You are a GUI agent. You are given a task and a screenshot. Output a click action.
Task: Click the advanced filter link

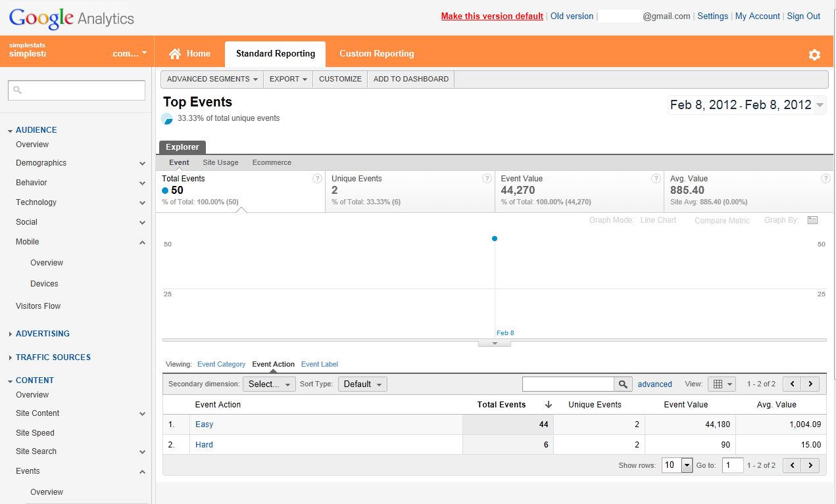(x=654, y=384)
